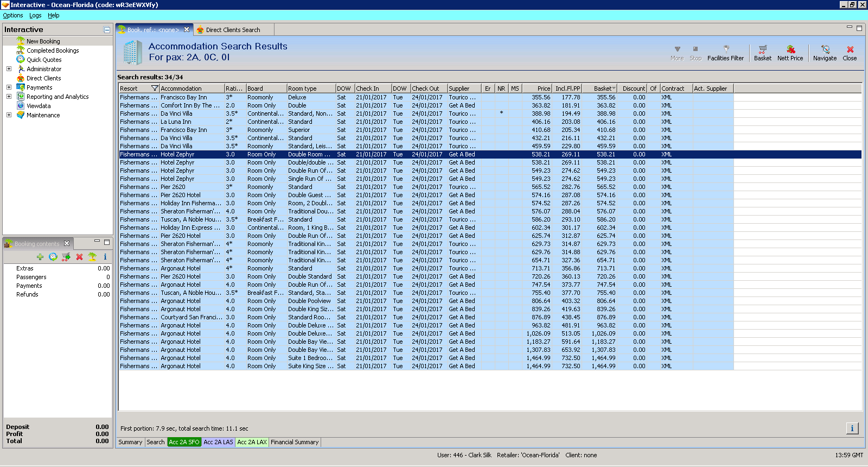The image size is (868, 467).
Task: Click clock refresh icon in Booking contents
Action: tap(53, 257)
